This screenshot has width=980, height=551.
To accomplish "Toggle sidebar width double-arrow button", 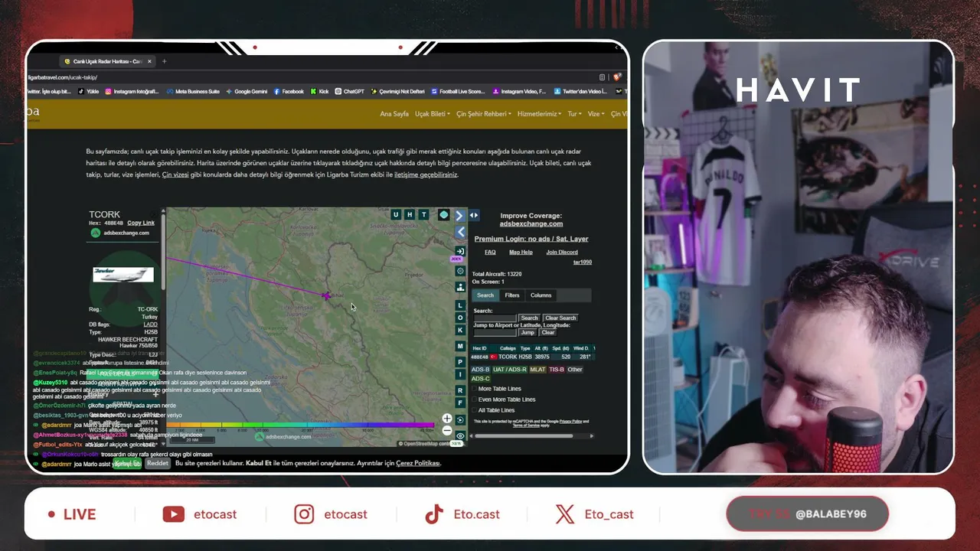I will click(474, 216).
